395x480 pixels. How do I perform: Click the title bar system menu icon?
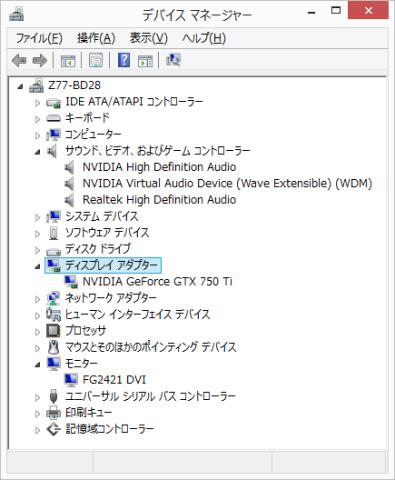point(16,15)
